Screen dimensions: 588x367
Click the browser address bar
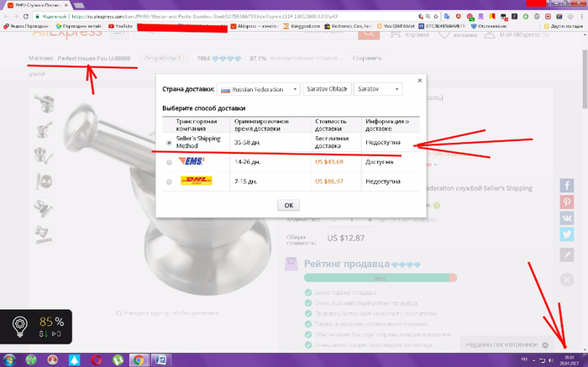pos(252,15)
